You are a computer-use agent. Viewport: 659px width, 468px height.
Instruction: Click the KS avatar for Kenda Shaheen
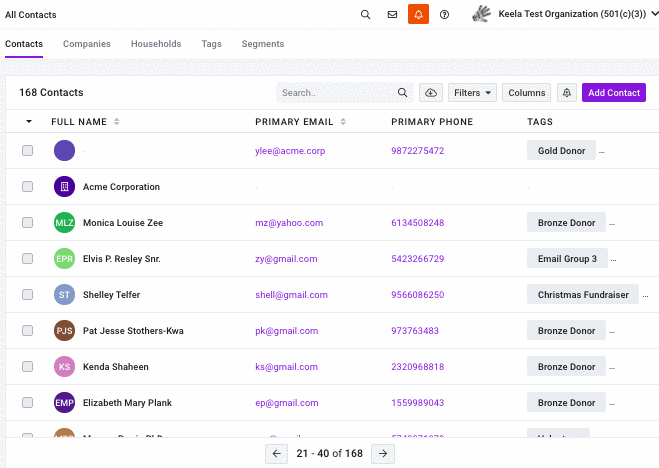click(64, 367)
